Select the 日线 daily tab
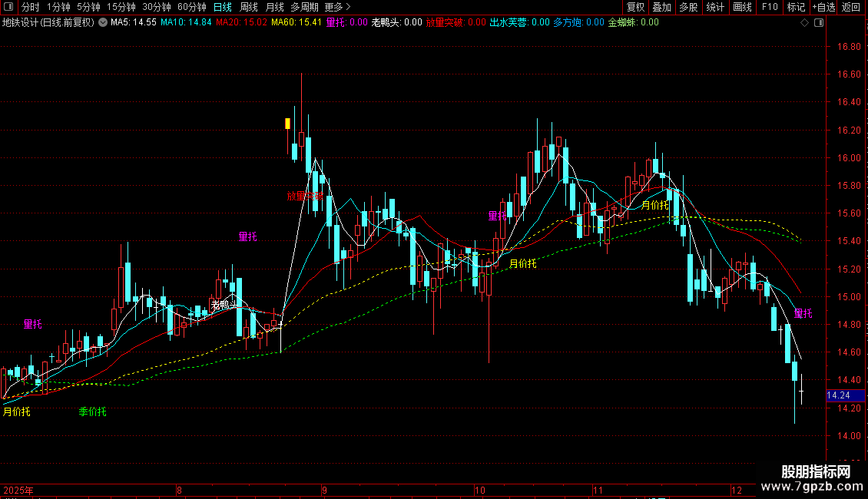Screen dimensions: 868x499 [x=223, y=7]
